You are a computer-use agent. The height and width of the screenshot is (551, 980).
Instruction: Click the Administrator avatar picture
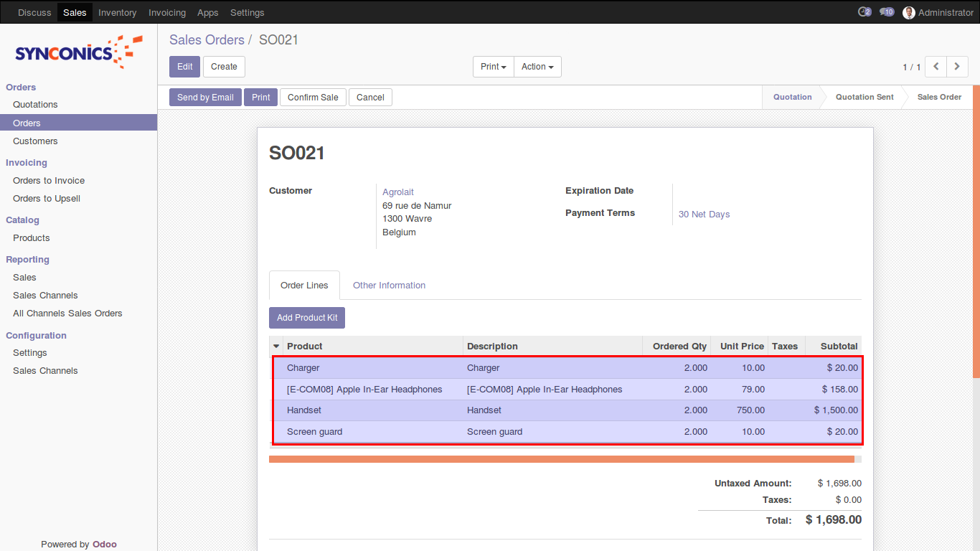coord(909,12)
